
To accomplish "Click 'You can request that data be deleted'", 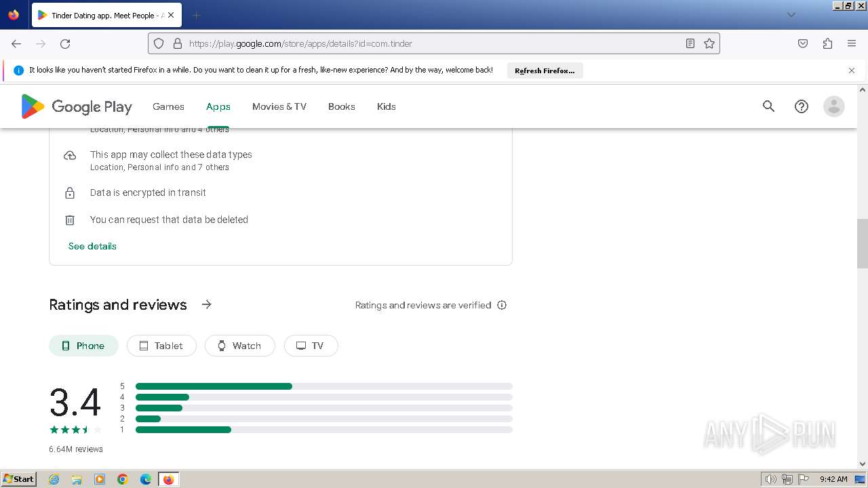I will (x=169, y=220).
